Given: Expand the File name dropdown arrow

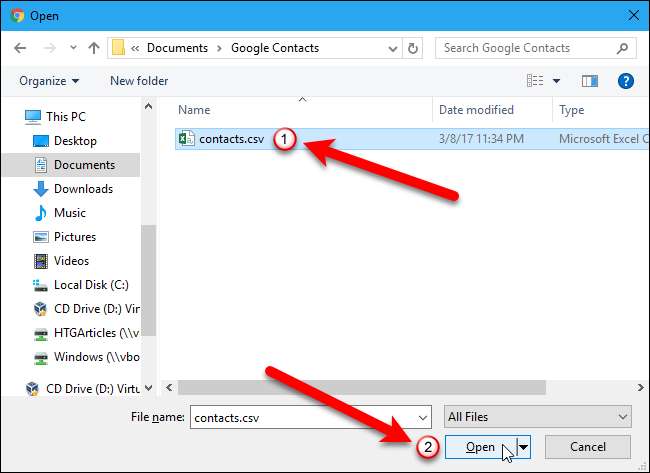Looking at the screenshot, I should (422, 417).
